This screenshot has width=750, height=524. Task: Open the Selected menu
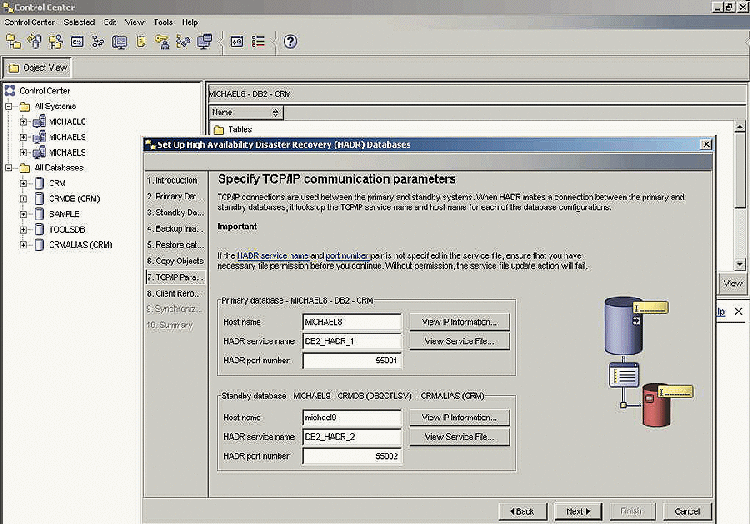[x=79, y=22]
